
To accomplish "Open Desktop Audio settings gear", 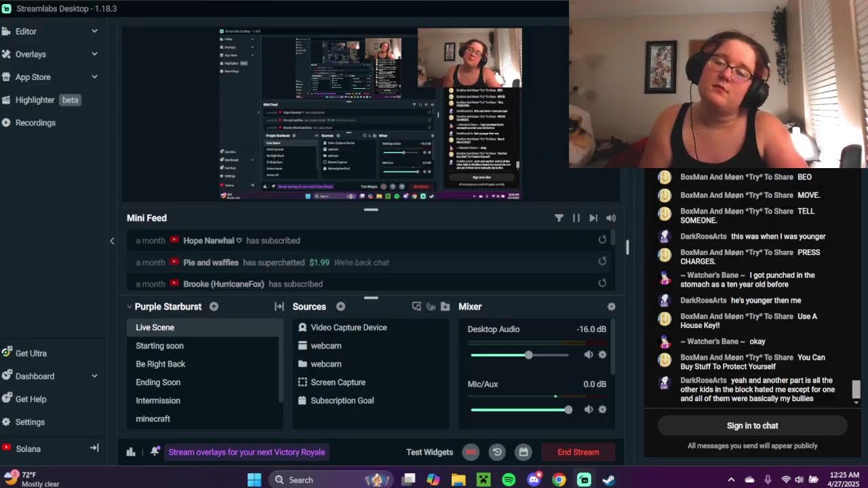I will point(602,354).
